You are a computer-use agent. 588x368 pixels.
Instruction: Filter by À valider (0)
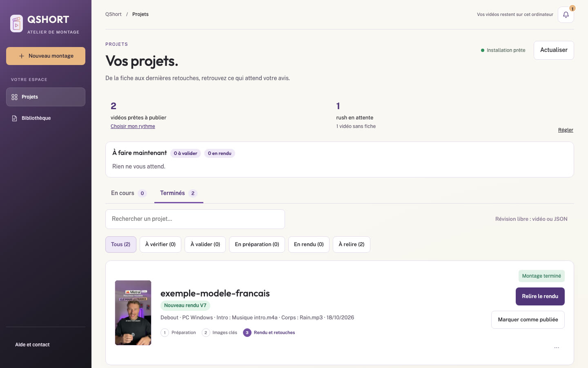coord(205,245)
